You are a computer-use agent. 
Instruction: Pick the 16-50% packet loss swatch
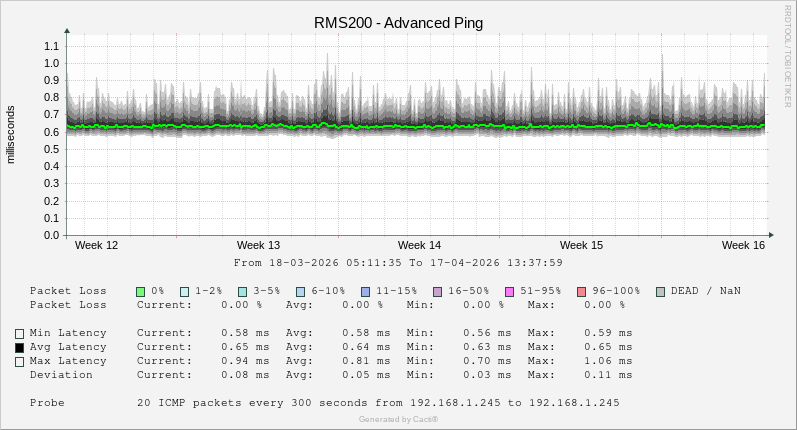(438, 291)
